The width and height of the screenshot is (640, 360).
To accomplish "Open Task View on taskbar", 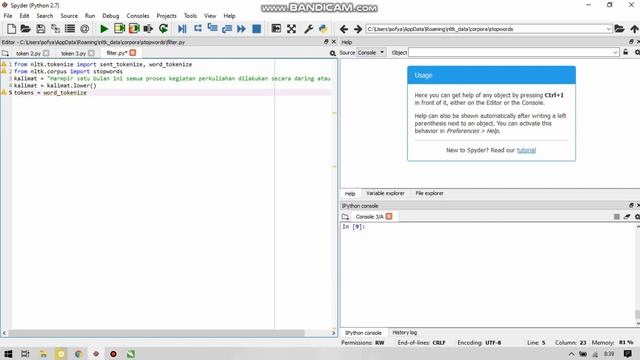I will tap(25, 354).
